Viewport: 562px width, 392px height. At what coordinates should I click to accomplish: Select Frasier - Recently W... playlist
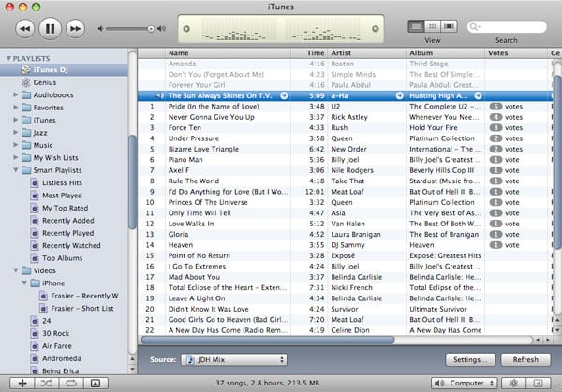coord(88,296)
